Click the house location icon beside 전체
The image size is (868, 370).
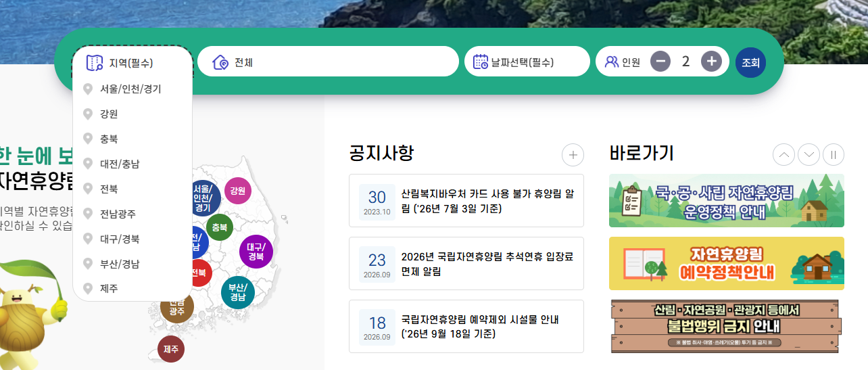click(x=220, y=62)
